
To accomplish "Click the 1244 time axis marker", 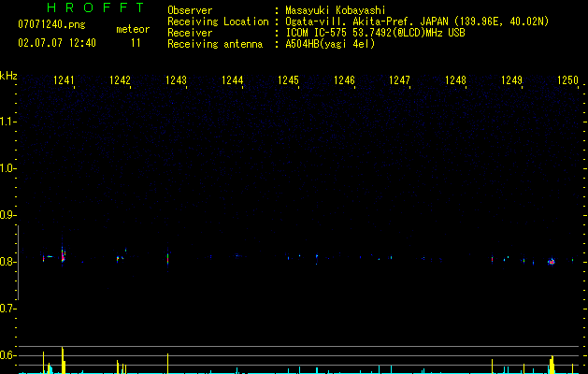I will (232, 80).
